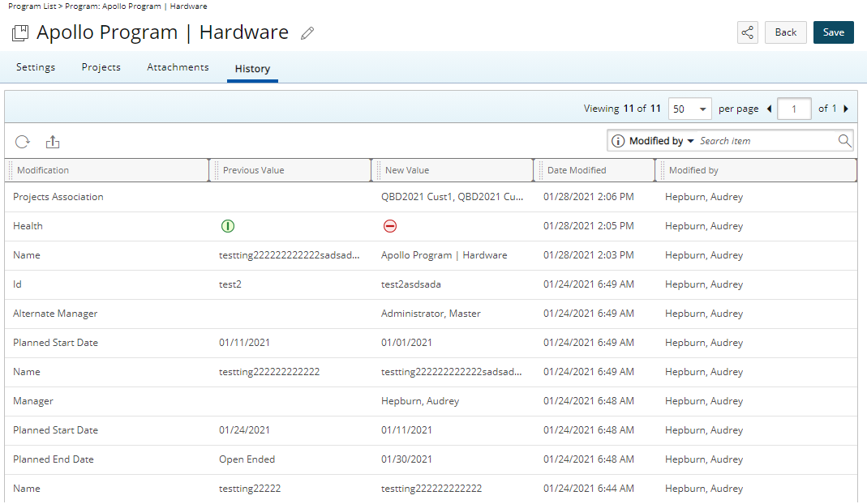
Task: Click the Search item input field
Action: [x=766, y=141]
